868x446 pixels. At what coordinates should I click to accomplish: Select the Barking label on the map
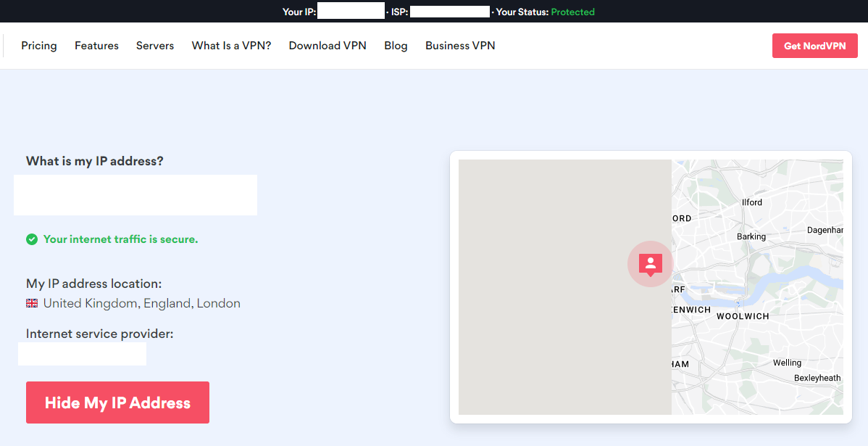[751, 236]
